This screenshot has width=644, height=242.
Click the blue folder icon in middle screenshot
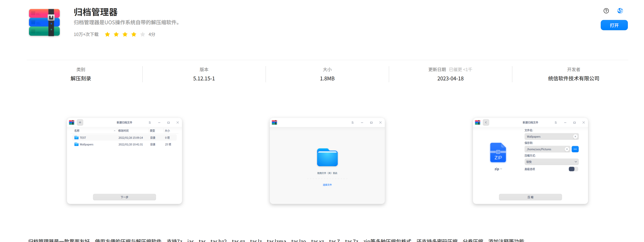pos(327,157)
